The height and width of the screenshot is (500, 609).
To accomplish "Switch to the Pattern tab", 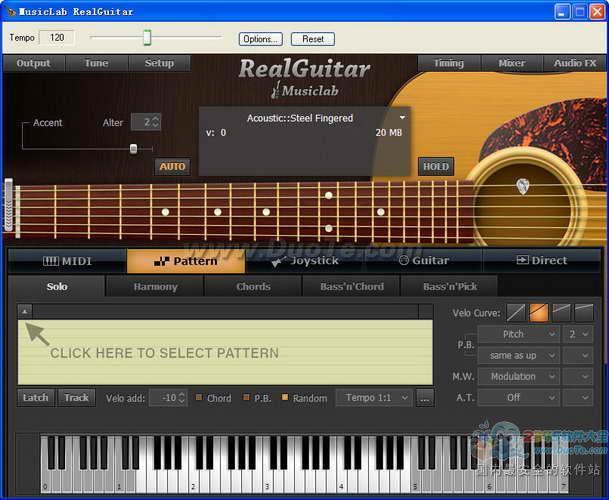I will tap(186, 261).
